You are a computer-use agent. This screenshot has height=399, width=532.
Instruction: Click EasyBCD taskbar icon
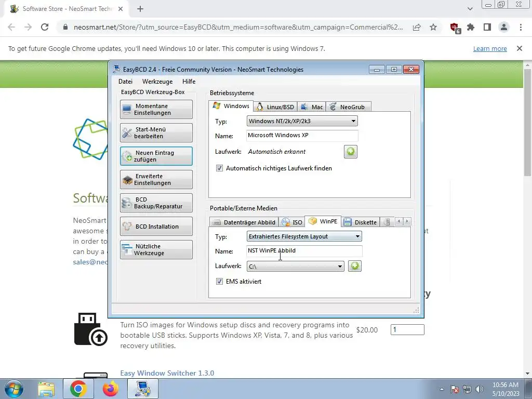tap(143, 389)
